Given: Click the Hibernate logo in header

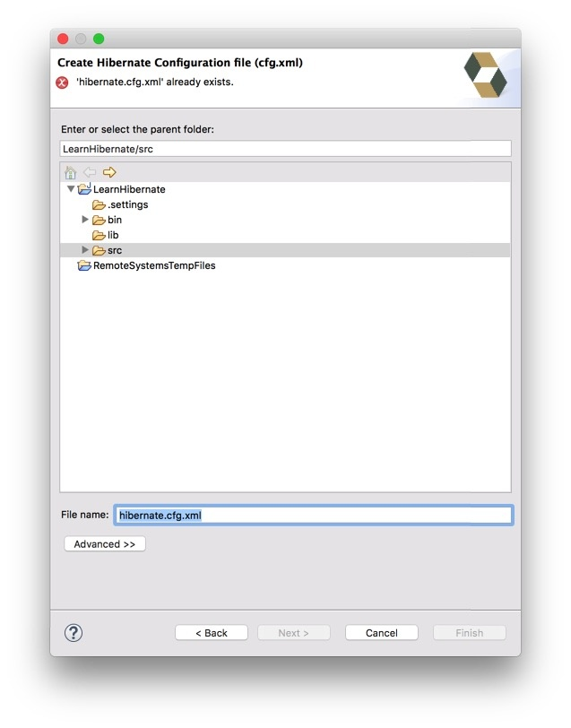Looking at the screenshot, I should point(485,74).
